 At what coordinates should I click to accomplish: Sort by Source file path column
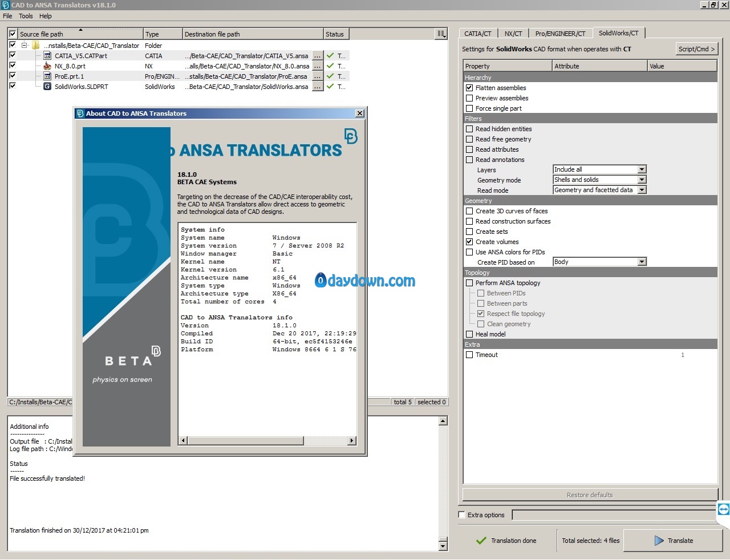pyautogui.click(x=80, y=34)
